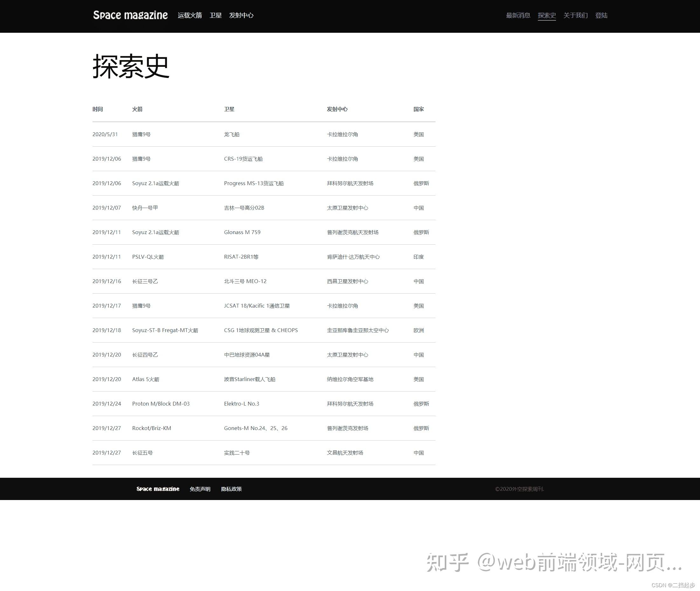Open the 卫星 navigation menu item
Image resolution: width=700 pixels, height=591 pixels.
coord(215,15)
